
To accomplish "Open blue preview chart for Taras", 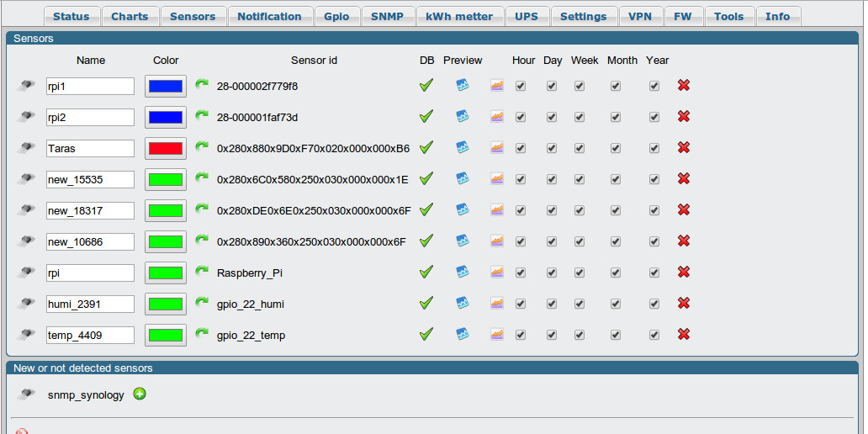I will pos(463,147).
